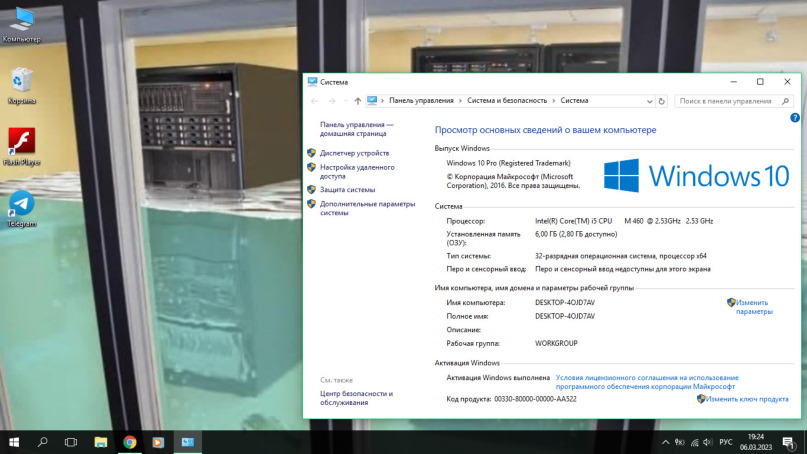Viewport: 807px width, 454px height.
Task: Select the 6,00 ГБ memory value
Action: click(576, 234)
